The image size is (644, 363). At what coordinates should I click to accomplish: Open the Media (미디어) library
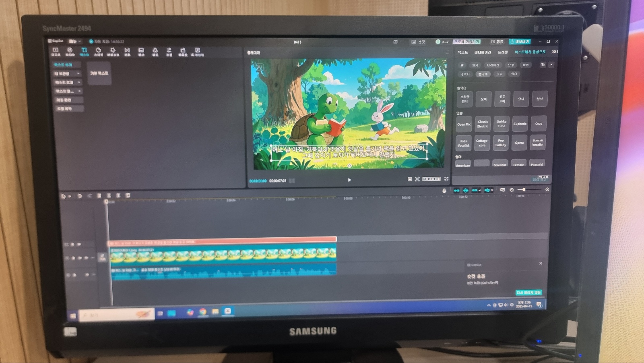(56, 52)
